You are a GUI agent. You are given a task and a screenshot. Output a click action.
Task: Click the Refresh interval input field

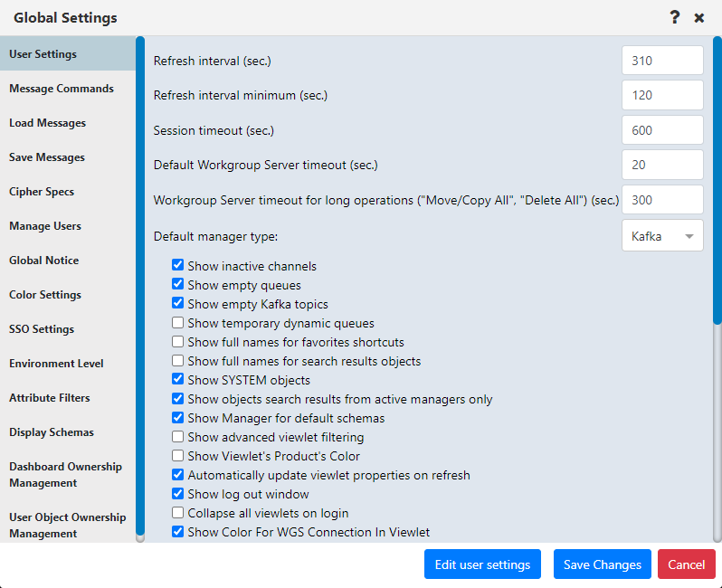[662, 61]
